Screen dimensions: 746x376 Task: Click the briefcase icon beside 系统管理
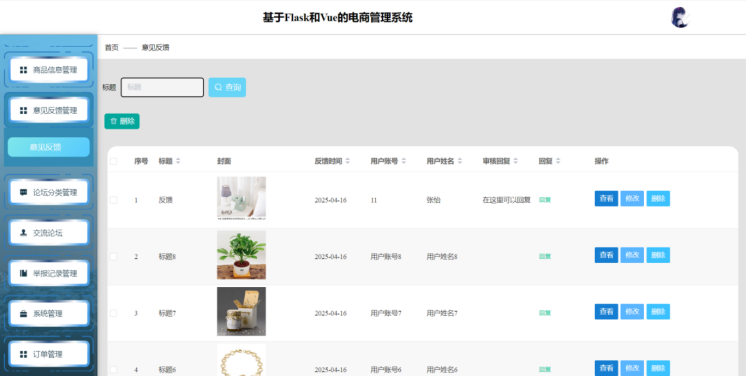(x=23, y=314)
